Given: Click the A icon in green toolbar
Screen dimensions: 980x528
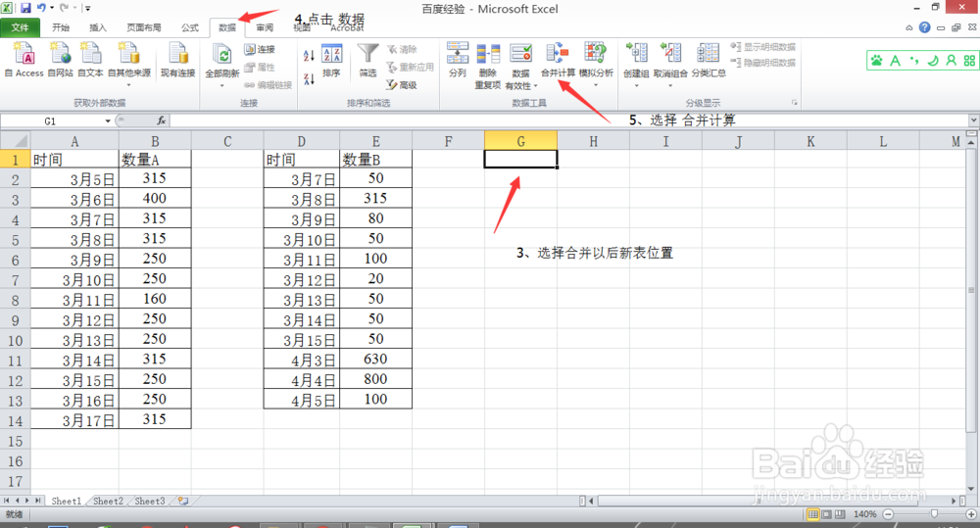Looking at the screenshot, I should tap(896, 61).
